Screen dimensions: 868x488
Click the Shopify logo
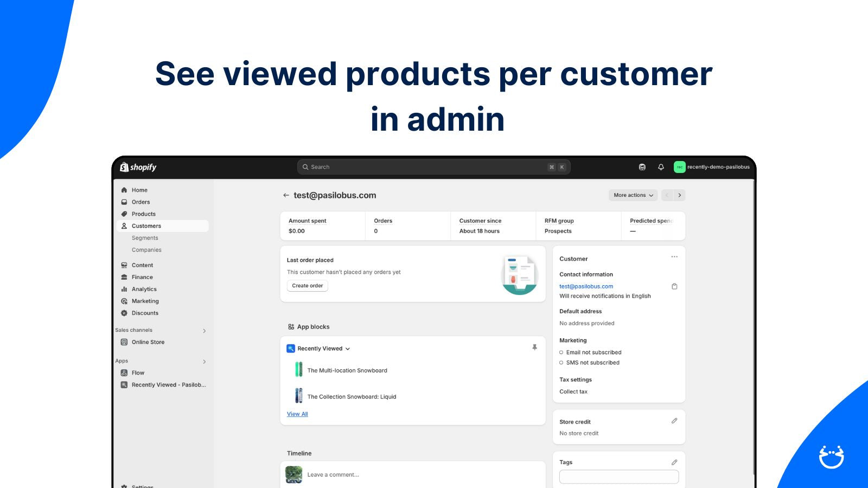coord(138,167)
